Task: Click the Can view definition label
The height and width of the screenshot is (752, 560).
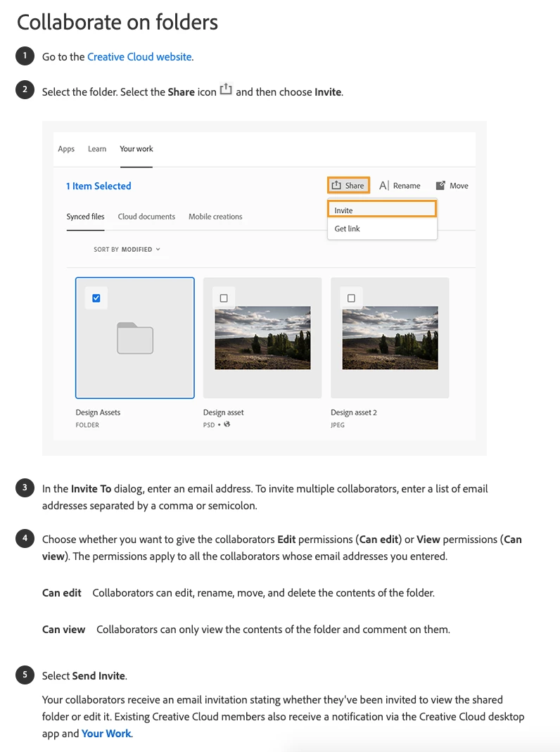Action: 64,629
